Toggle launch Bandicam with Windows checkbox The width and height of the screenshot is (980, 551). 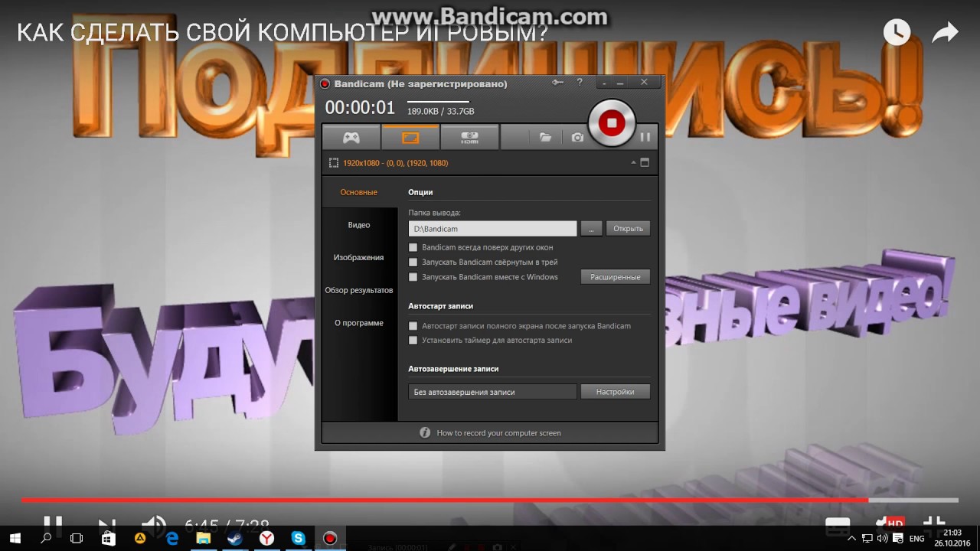tap(413, 277)
